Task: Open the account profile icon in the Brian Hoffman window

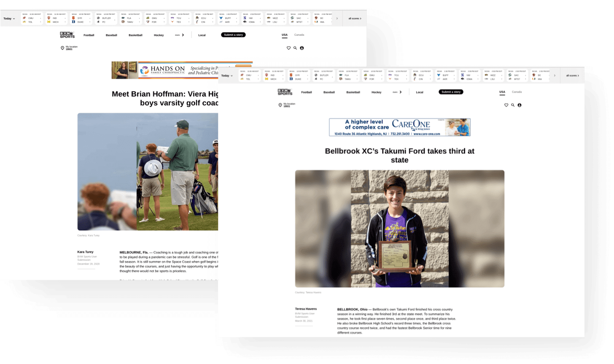Action: point(302,48)
